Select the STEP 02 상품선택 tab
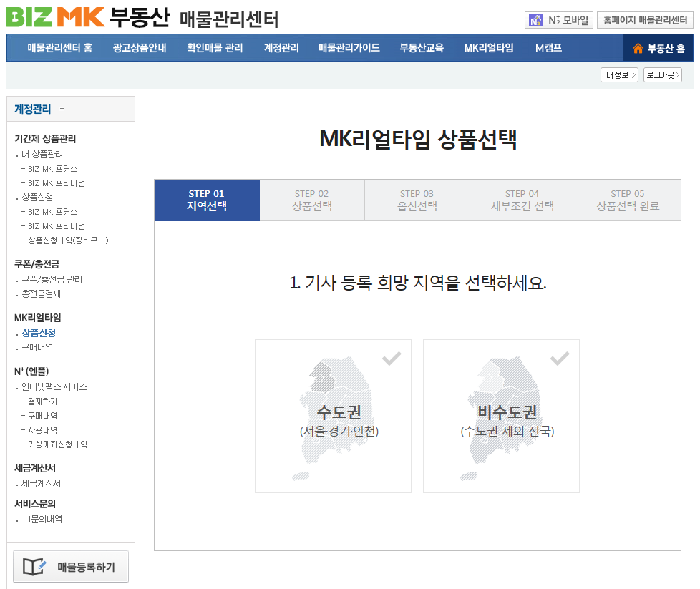The width and height of the screenshot is (700, 589). pyautogui.click(x=312, y=200)
